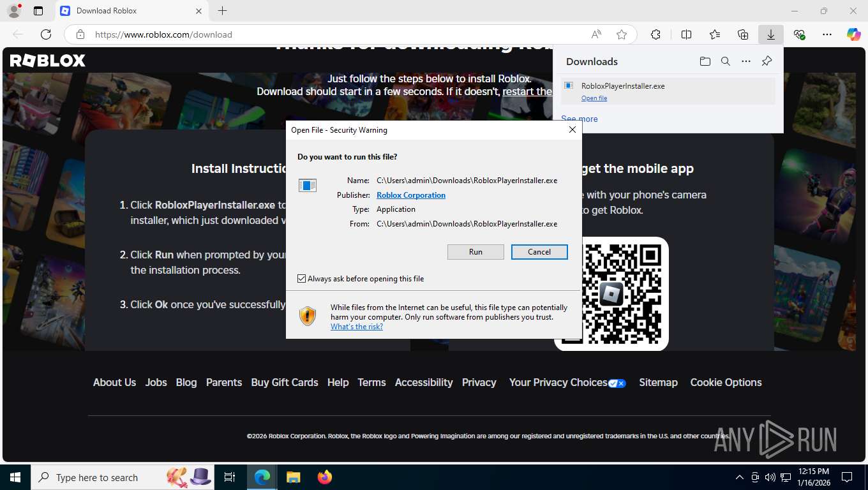
Task: Show hidden system tray icons chevron
Action: (740, 477)
